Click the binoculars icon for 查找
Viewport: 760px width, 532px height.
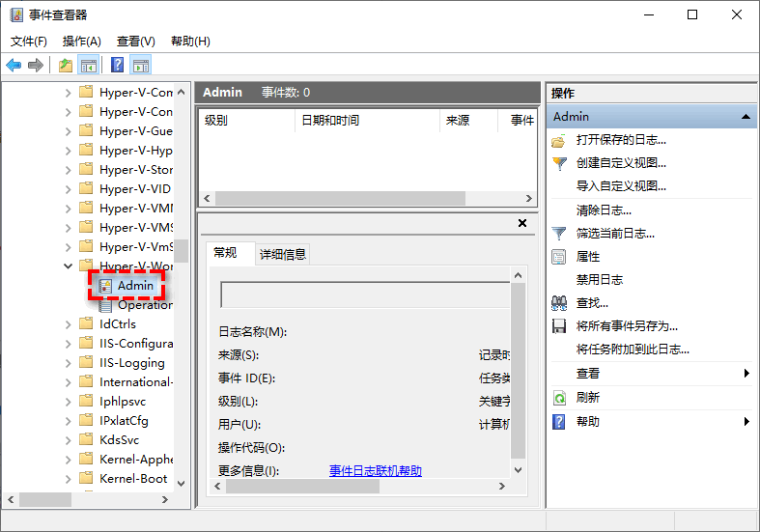pos(558,303)
